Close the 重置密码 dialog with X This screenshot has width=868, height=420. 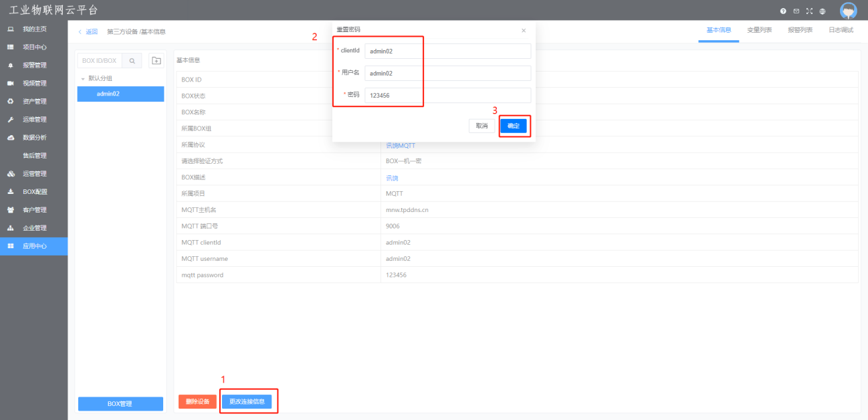click(524, 30)
